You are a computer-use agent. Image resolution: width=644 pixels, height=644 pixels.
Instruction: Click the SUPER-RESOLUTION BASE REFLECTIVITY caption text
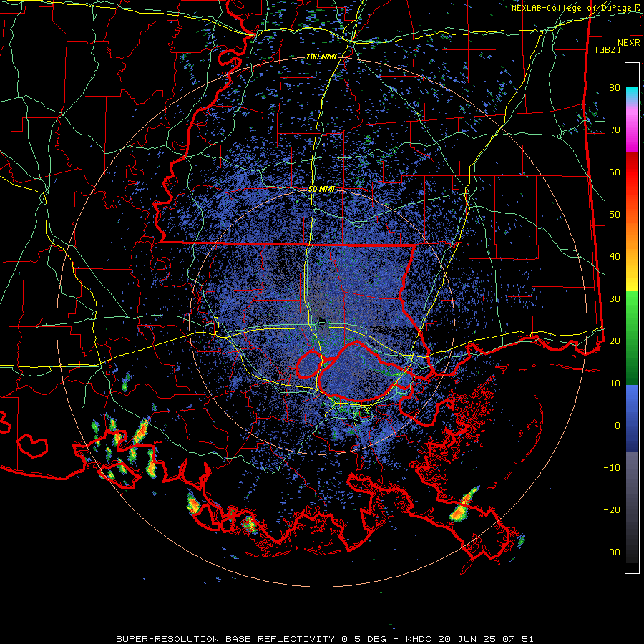(225, 639)
